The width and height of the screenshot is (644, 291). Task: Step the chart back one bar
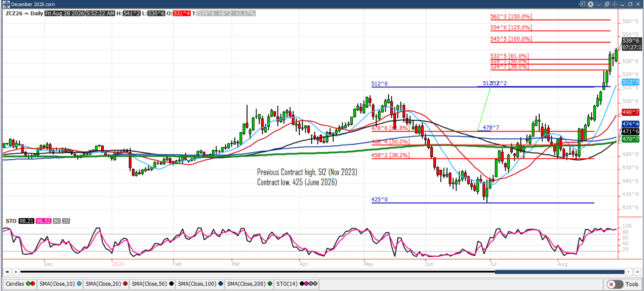[15, 272]
